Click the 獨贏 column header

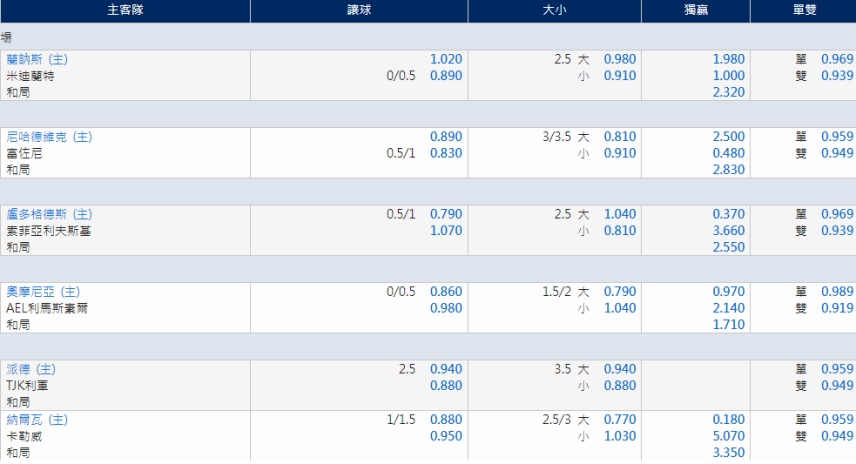(696, 10)
